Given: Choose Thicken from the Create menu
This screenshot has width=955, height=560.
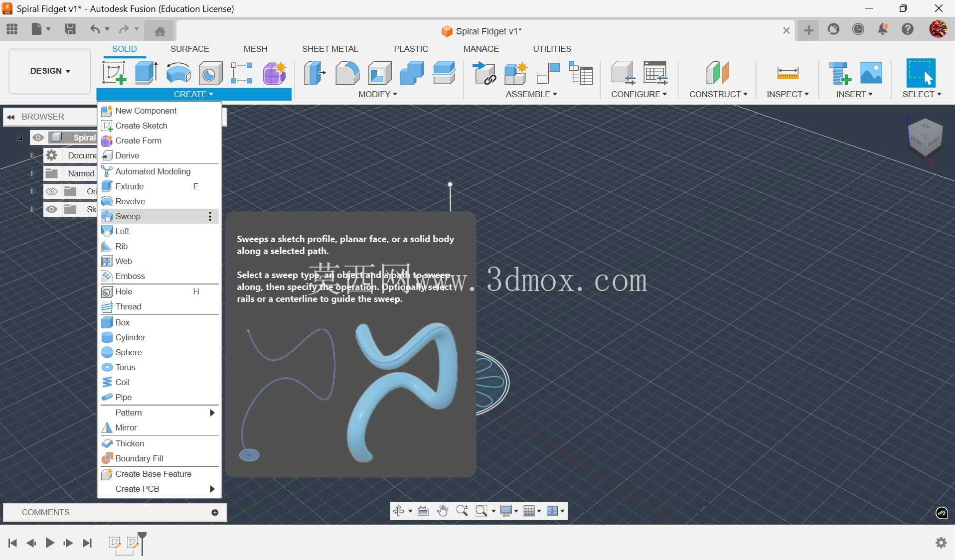Looking at the screenshot, I should [159, 443].
